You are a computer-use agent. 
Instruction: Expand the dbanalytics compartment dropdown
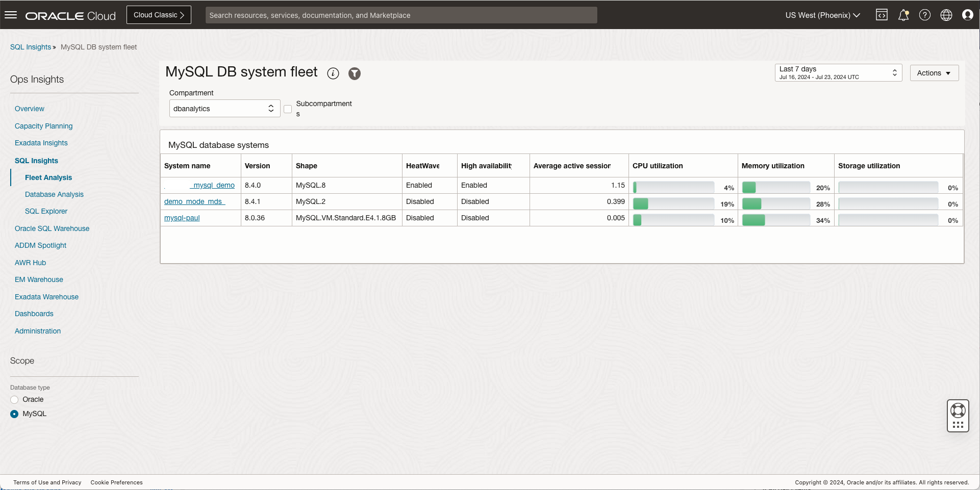(x=224, y=109)
